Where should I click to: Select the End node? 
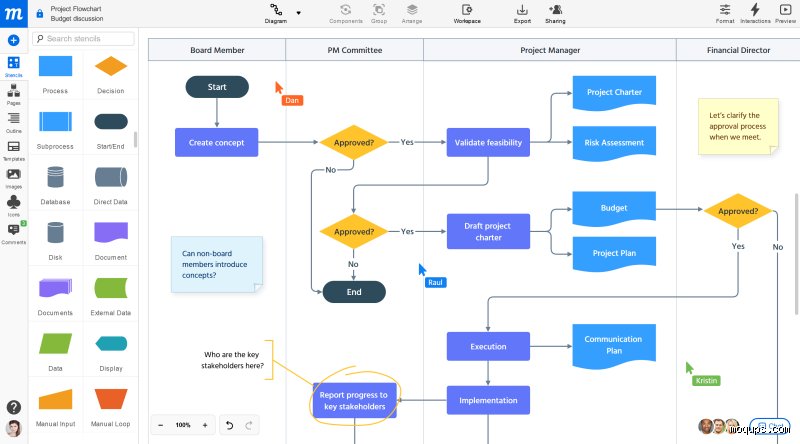(x=354, y=292)
